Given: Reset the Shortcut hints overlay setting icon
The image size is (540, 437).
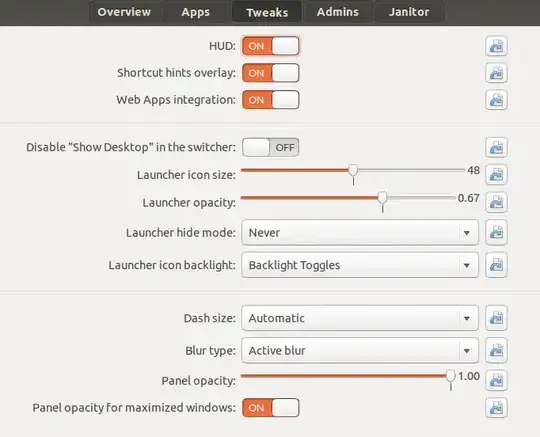Looking at the screenshot, I should (x=496, y=73).
